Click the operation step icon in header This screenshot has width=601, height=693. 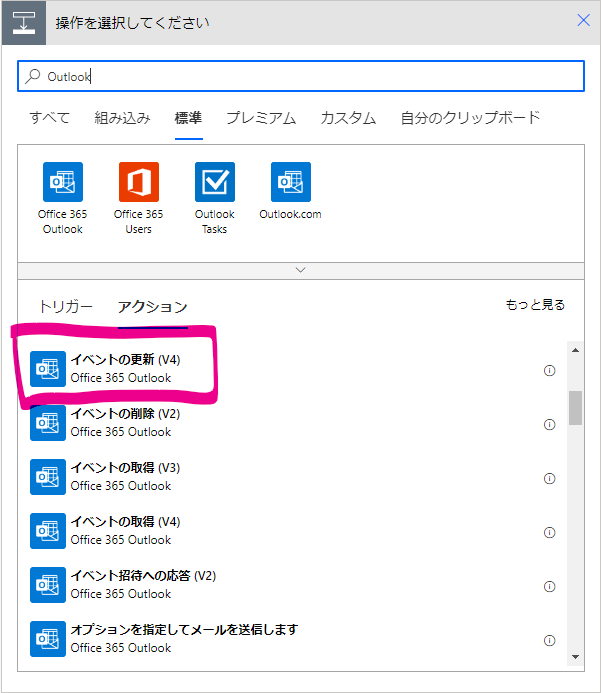click(24, 23)
